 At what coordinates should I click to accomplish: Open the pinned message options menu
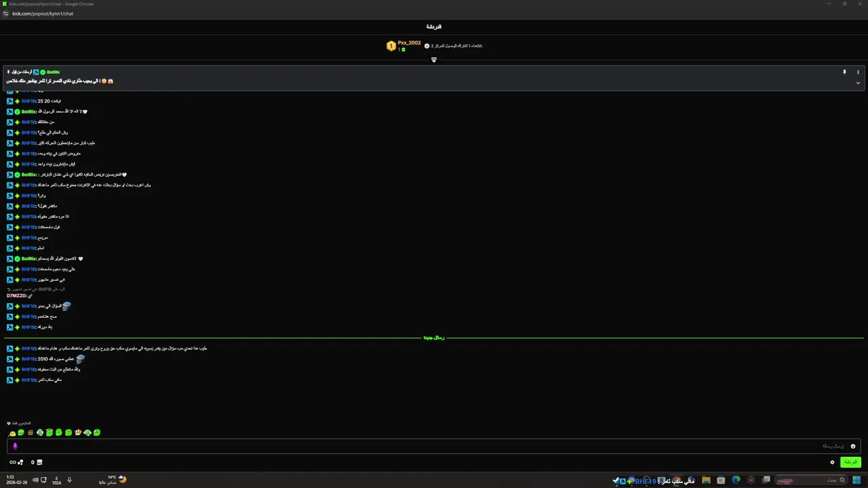pos(858,72)
